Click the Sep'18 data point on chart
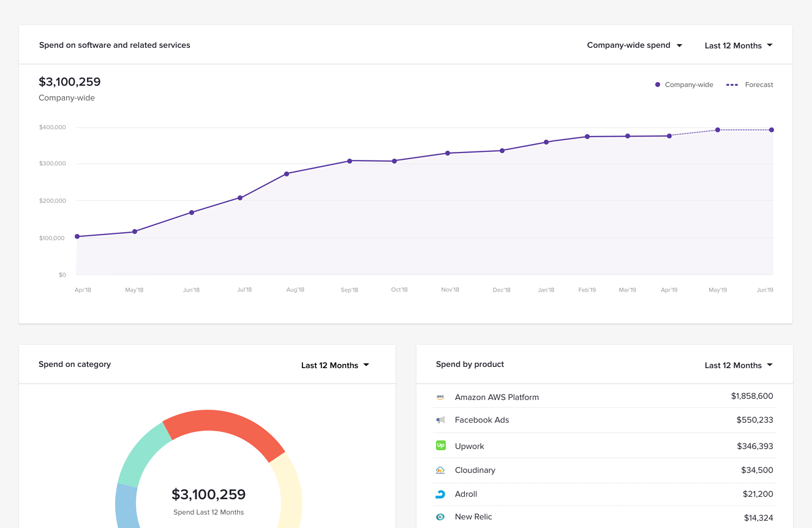This screenshot has width=812, height=528. coord(350,161)
